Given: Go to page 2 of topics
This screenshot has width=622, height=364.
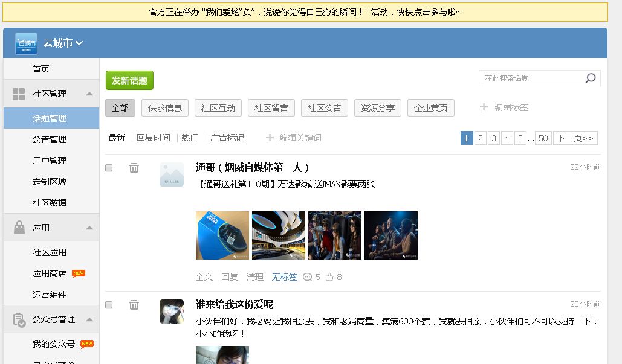Looking at the screenshot, I should [481, 138].
